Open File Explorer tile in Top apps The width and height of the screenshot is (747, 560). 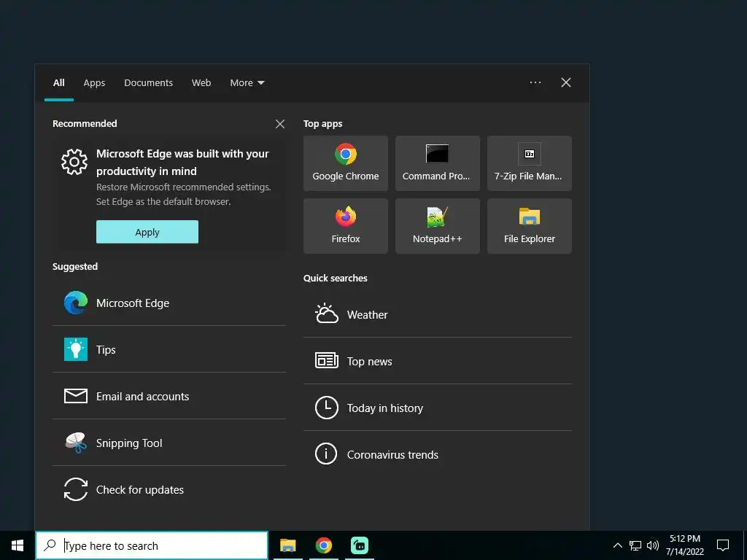tap(530, 226)
